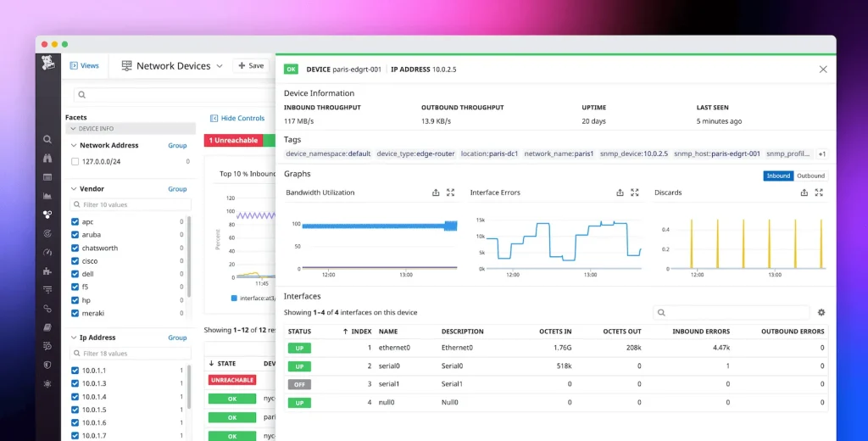Click the monitors target icon in sidebar
This screenshot has width=868, height=441.
tap(47, 233)
